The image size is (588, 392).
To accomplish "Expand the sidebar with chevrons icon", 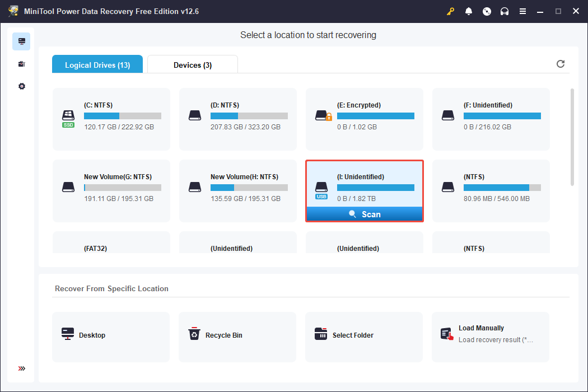I will pos(22,368).
